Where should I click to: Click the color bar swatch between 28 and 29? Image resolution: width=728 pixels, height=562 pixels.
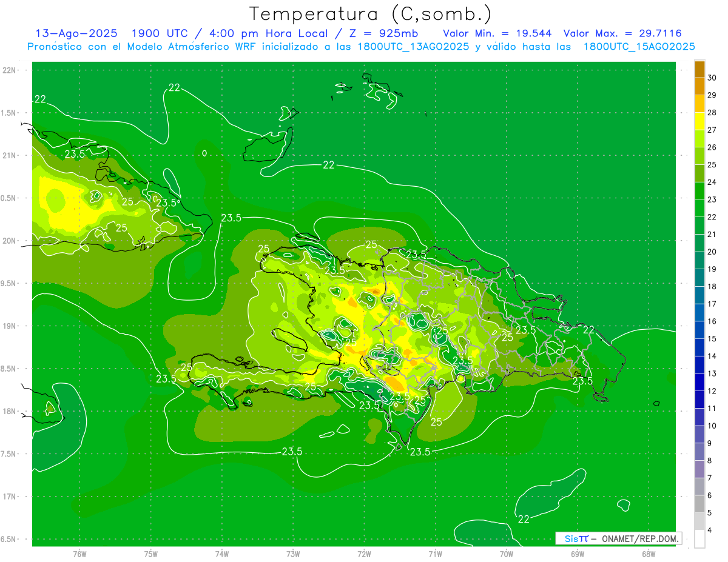pyautogui.click(x=699, y=104)
